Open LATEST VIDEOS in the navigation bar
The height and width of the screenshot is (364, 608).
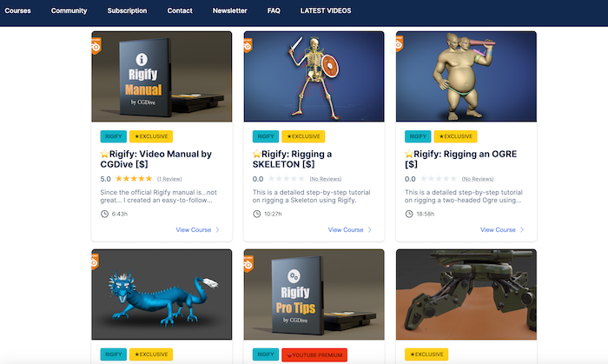coord(326,10)
